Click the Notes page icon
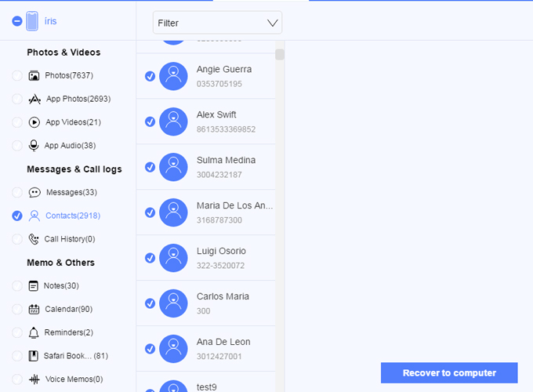Screen dimensions: 533x392 (x=33, y=286)
